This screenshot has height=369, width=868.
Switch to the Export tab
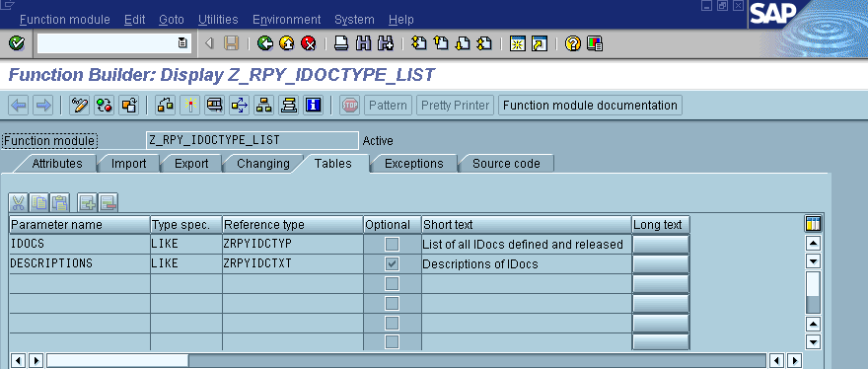191,164
